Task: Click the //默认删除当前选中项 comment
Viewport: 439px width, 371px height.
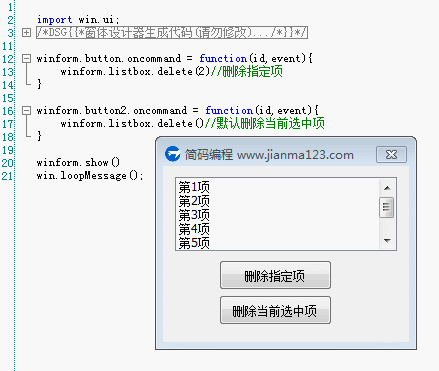Action: 264,124
